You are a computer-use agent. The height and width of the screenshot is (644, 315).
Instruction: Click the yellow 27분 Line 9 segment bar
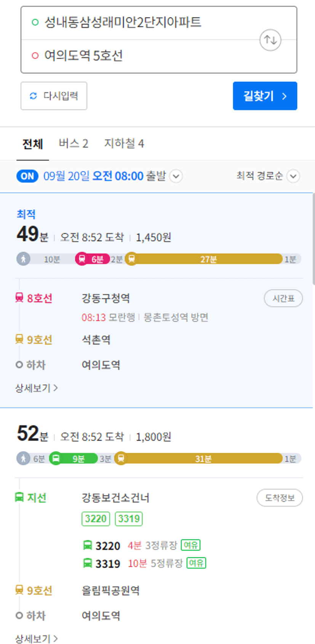[208, 259]
